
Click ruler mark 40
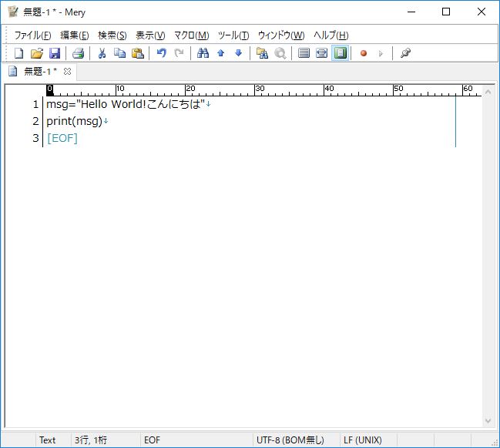click(x=329, y=89)
